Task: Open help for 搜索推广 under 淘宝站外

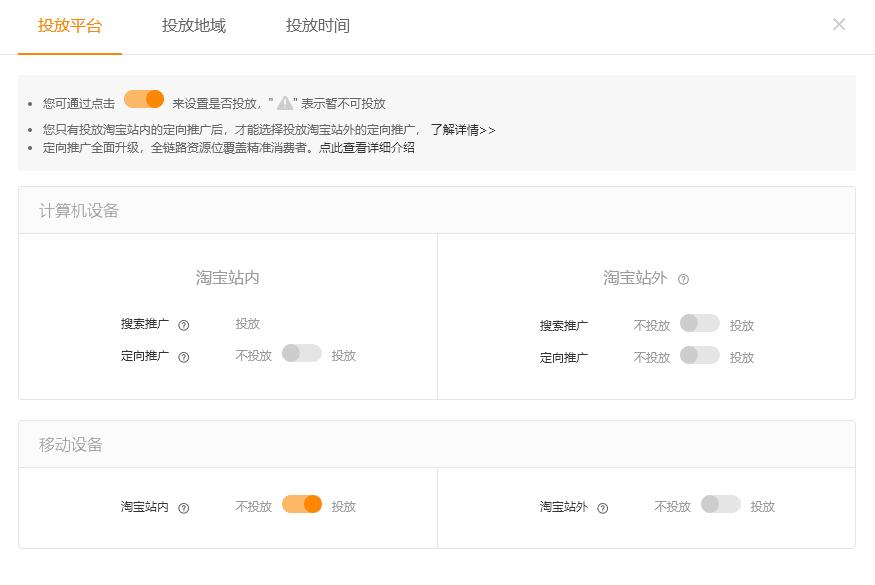Action: [x=605, y=324]
